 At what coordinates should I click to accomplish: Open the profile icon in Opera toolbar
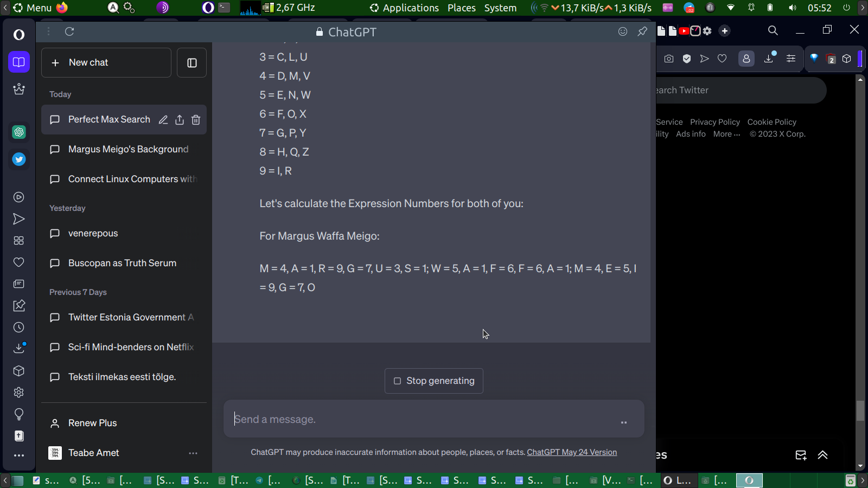(746, 59)
